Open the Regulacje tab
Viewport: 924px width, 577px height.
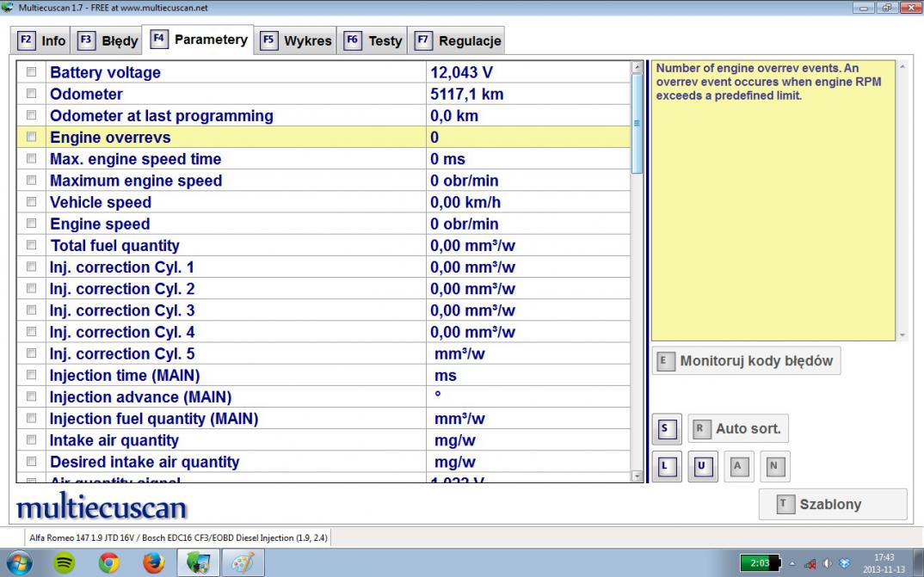pyautogui.click(x=457, y=40)
